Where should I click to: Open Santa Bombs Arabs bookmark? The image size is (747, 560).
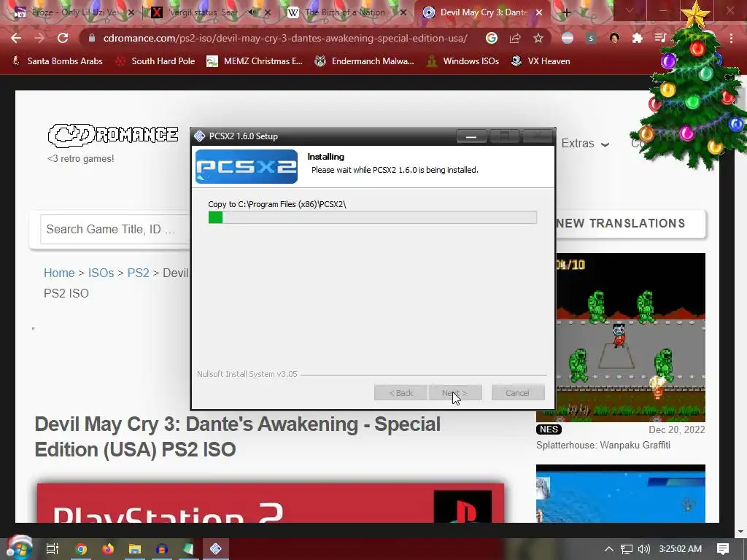coord(57,61)
